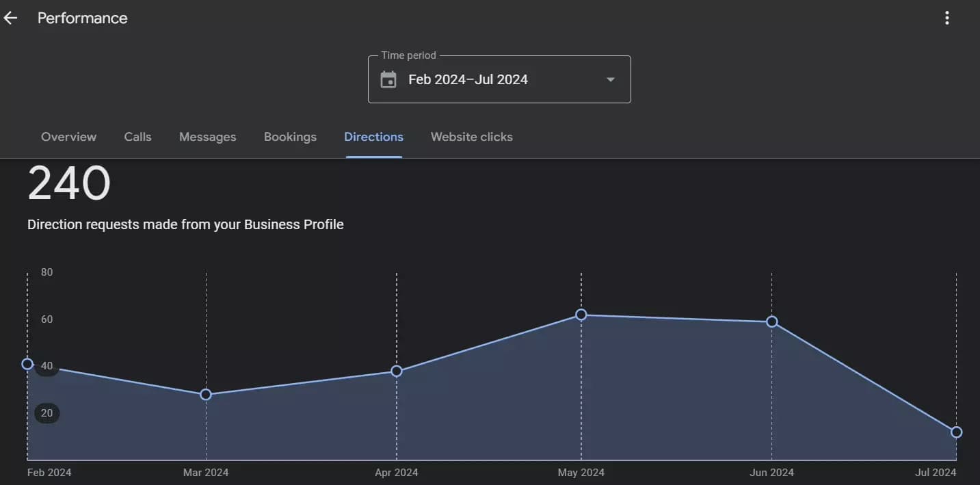Select the Messages tab

click(x=207, y=137)
